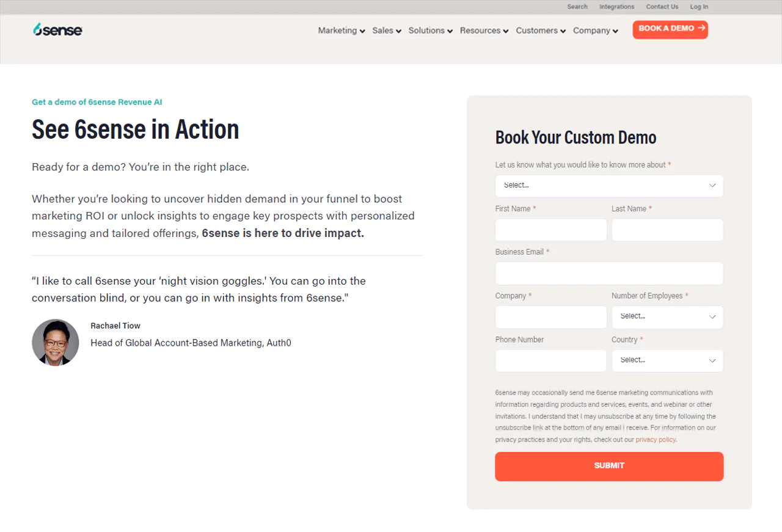Viewport: 782px width, 532px height.
Task: Click the Last Name input field
Action: point(667,230)
